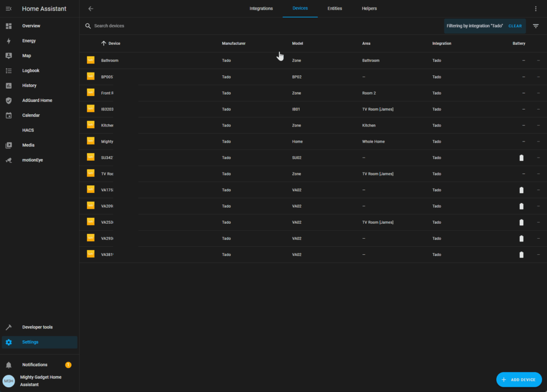This screenshot has width=547, height=392.
Task: Switch to the Helpers tab
Action: pyautogui.click(x=369, y=9)
